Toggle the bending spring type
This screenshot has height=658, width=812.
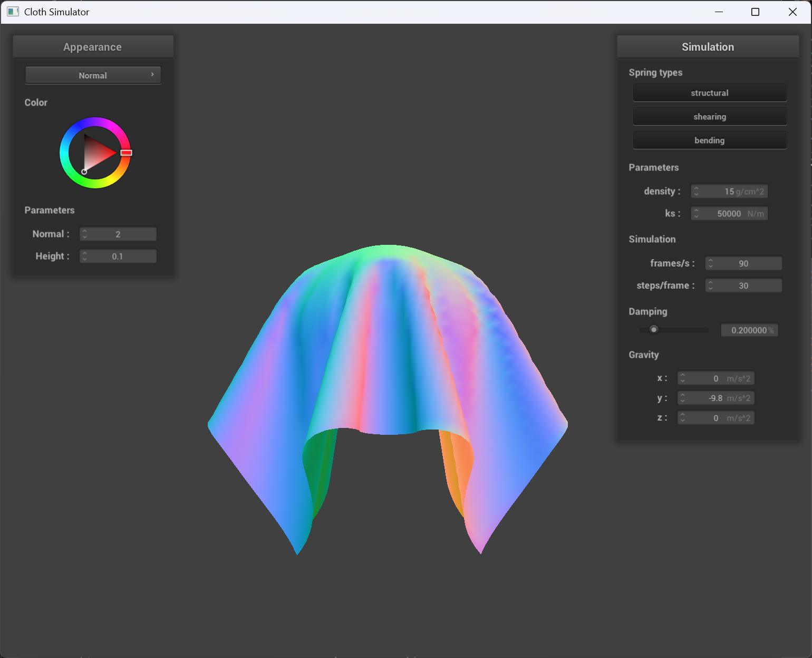click(710, 140)
